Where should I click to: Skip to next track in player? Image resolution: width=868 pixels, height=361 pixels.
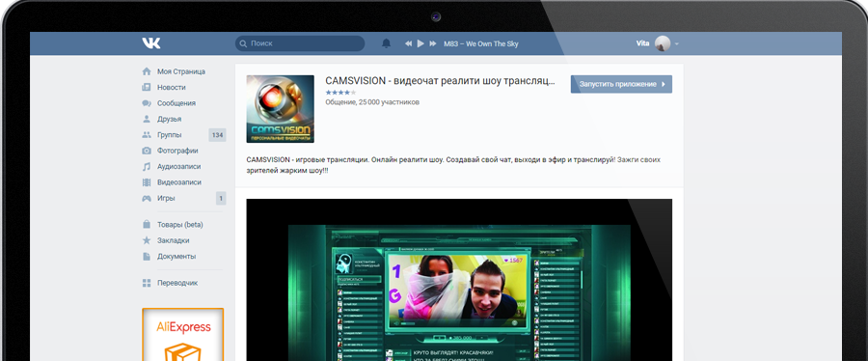point(433,43)
